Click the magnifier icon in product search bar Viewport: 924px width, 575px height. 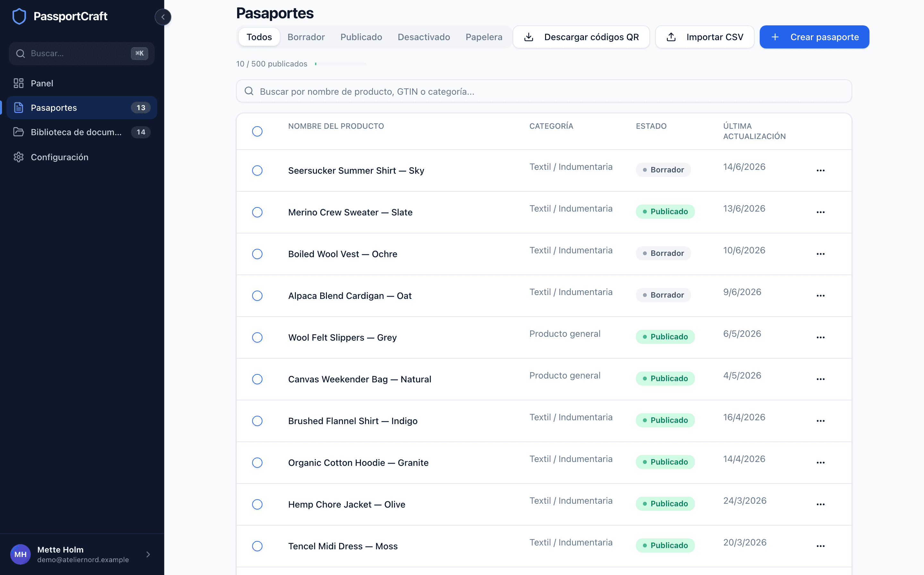(x=249, y=91)
